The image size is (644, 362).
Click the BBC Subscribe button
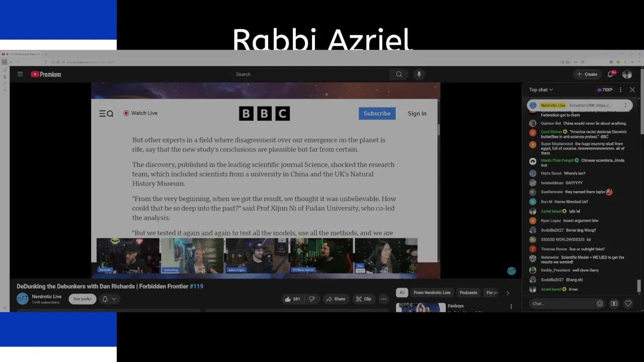click(x=377, y=113)
